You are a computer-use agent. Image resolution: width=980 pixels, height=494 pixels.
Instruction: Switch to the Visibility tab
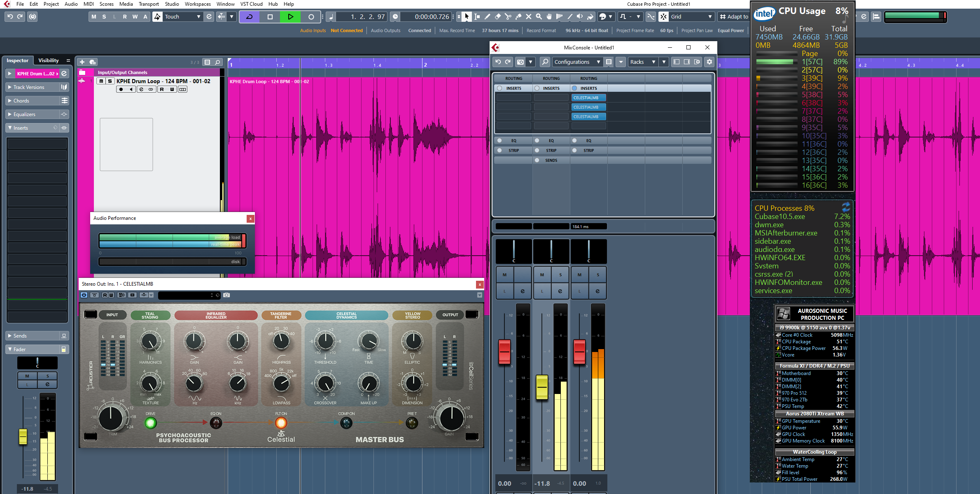coord(49,60)
